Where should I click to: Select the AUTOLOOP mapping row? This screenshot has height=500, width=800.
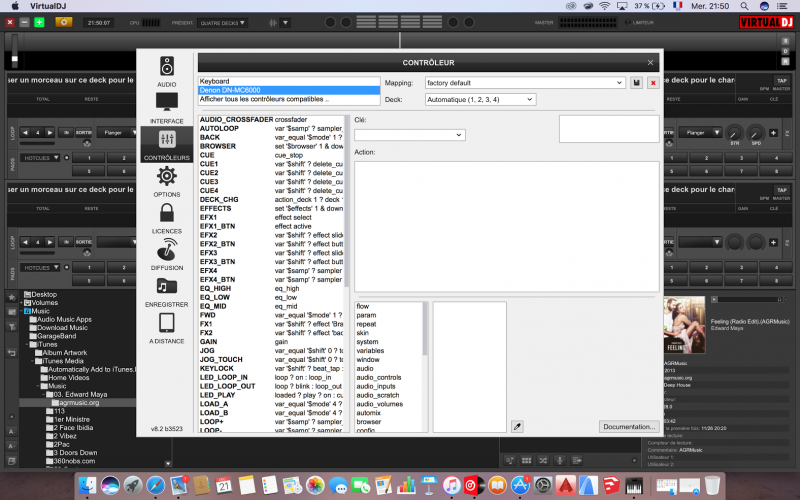click(271, 129)
